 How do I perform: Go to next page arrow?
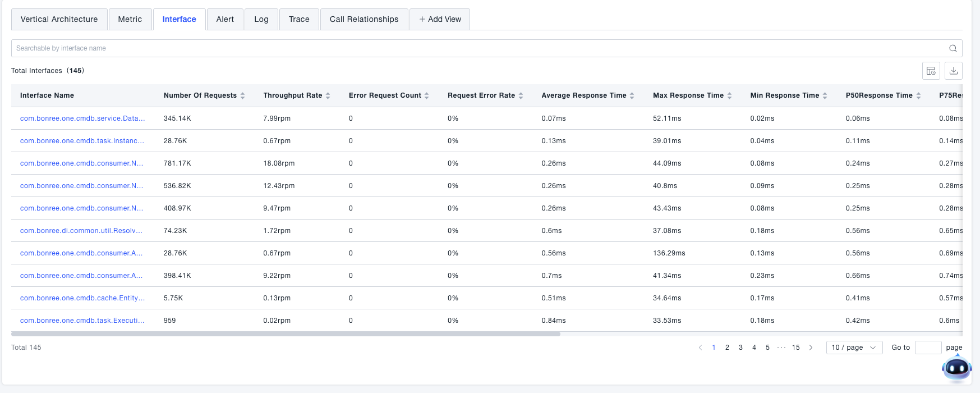click(x=811, y=348)
